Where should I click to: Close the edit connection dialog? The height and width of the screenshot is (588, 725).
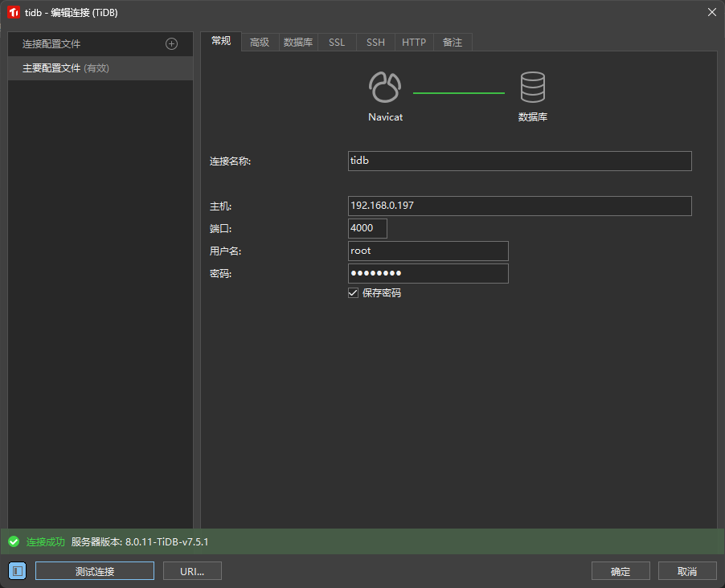tap(712, 13)
